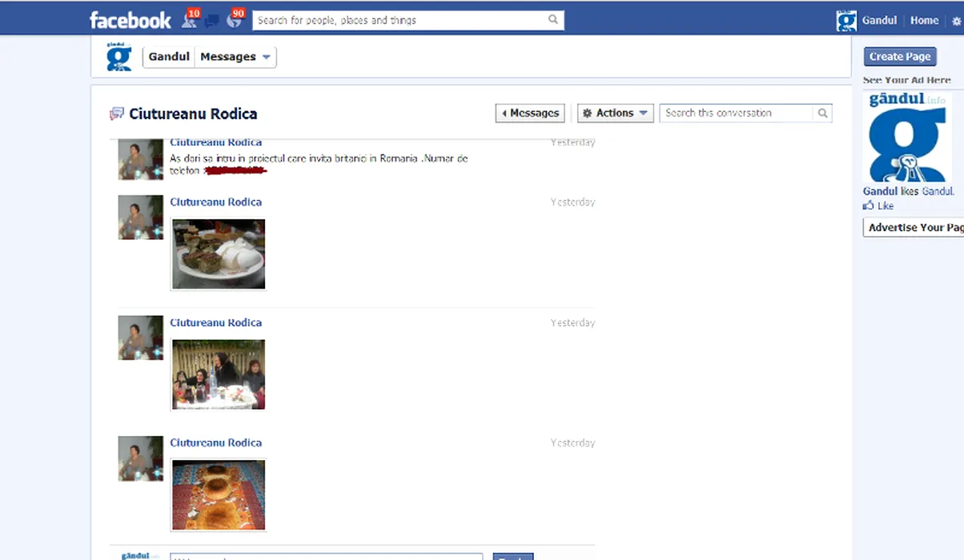This screenshot has height=560, width=964.
Task: Click the search magnifier in top bar
Action: pos(553,20)
